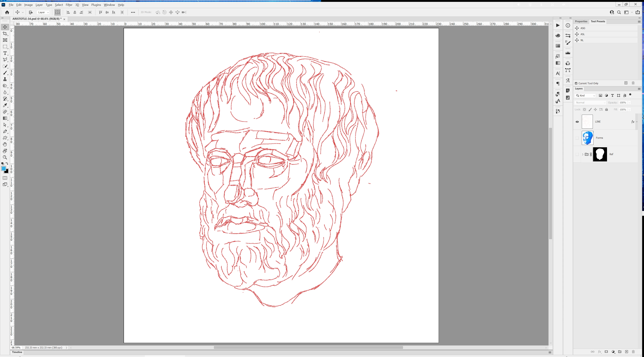Click the create new layer icon
Image resolution: width=644 pixels, height=357 pixels.
pos(626,352)
